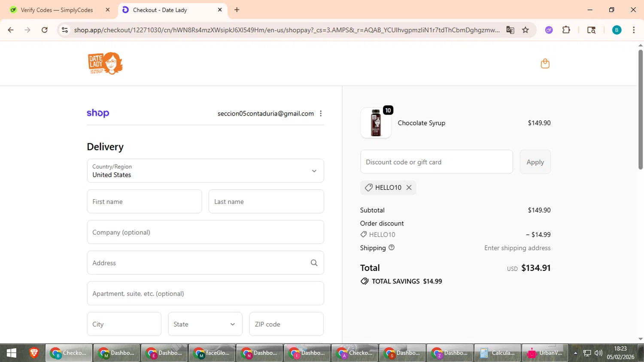Click the ZIP code field
Screen dimensions: 644x362
pyautogui.click(x=286, y=324)
